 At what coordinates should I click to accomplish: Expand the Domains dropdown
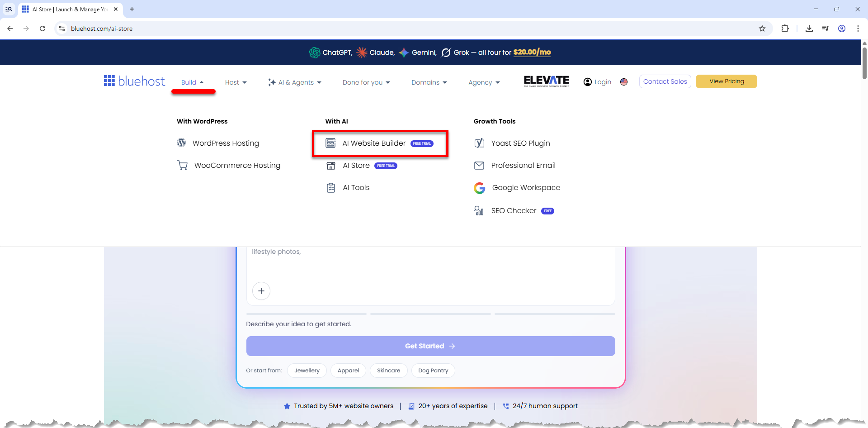(x=429, y=82)
